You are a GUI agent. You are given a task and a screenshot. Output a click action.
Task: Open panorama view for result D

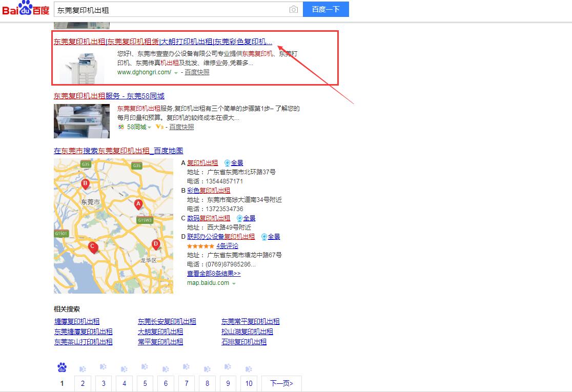(x=271, y=237)
